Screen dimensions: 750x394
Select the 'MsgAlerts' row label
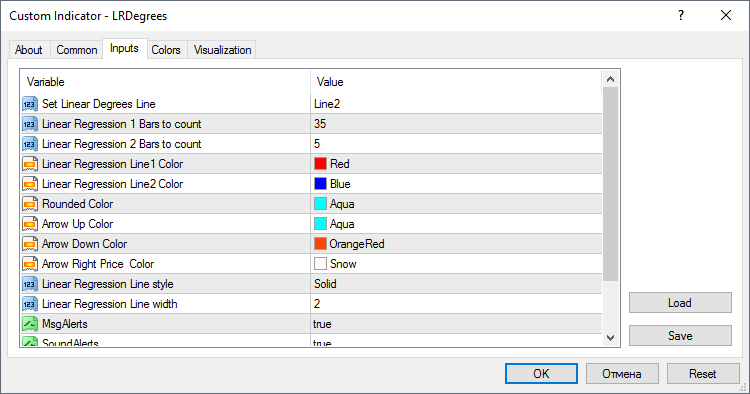click(x=65, y=324)
